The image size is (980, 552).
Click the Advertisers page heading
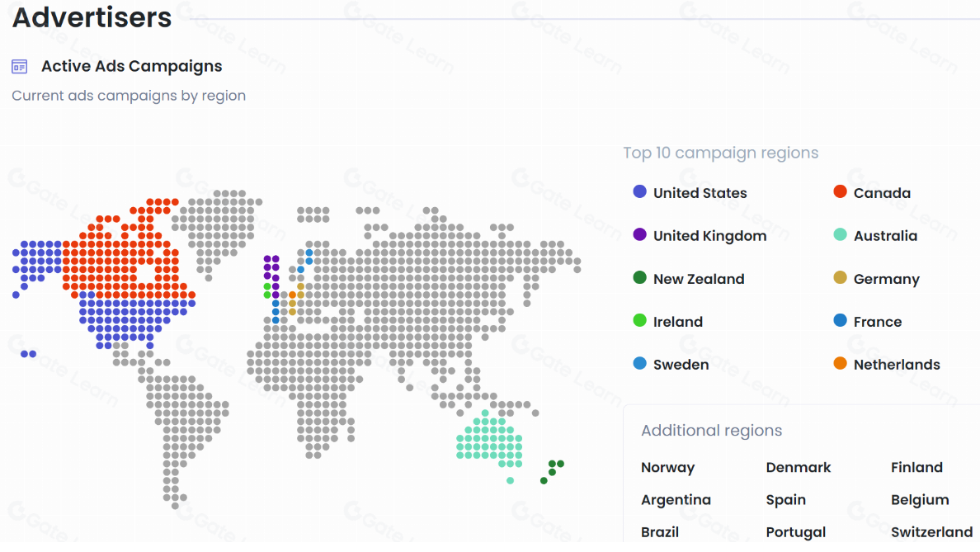pyautogui.click(x=92, y=17)
